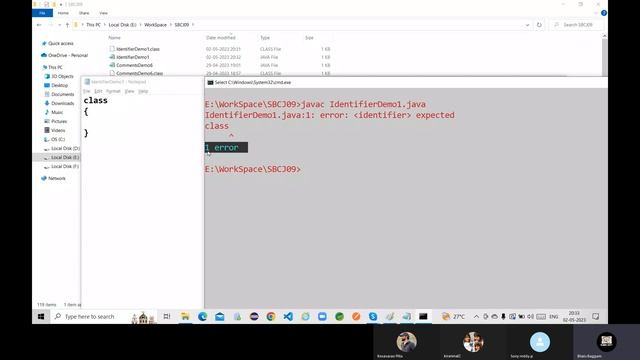Open Documents in the navigation pane
The image size is (640, 360).
click(x=63, y=94)
